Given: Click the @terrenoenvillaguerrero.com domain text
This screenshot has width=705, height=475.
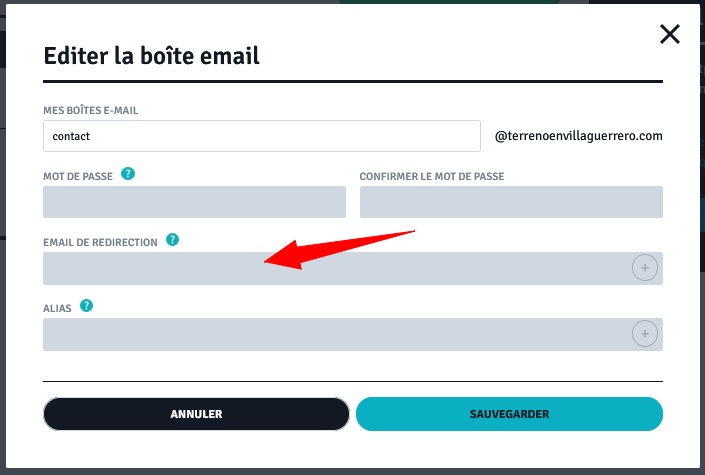Looking at the screenshot, I should (579, 136).
